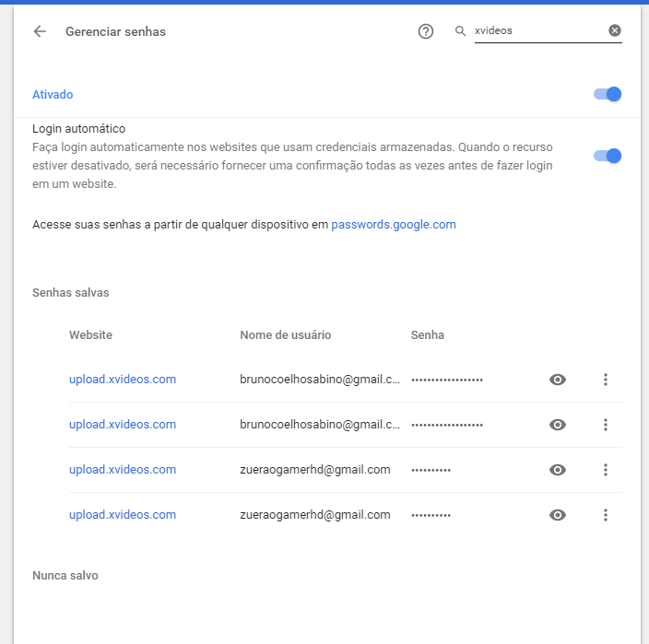Open the help question mark icon
This screenshot has height=644, width=649.
426,31
